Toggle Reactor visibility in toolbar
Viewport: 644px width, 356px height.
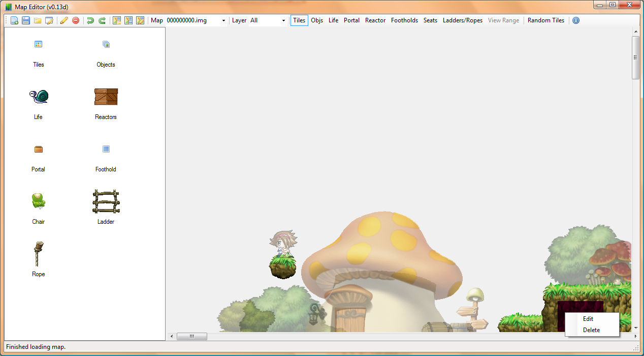click(x=375, y=20)
